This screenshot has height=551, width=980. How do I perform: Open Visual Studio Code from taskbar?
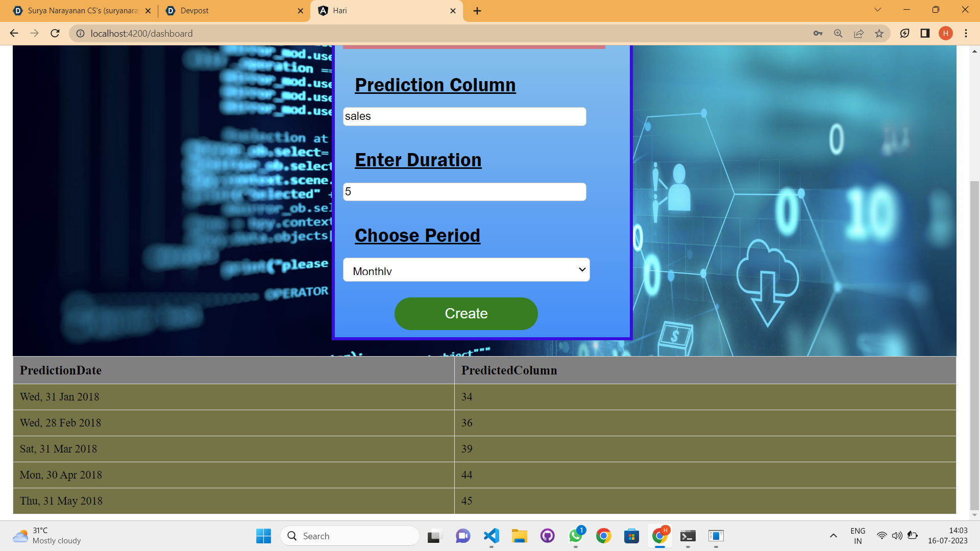pos(491,536)
